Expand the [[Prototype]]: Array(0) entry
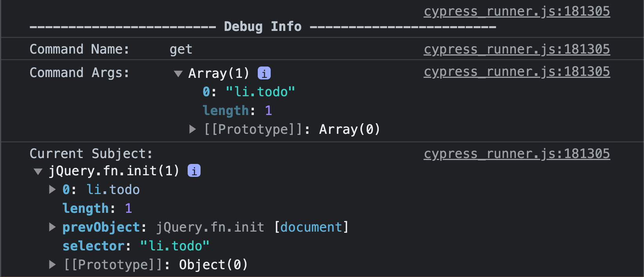Screen dimensions: 644x277 tap(192, 129)
